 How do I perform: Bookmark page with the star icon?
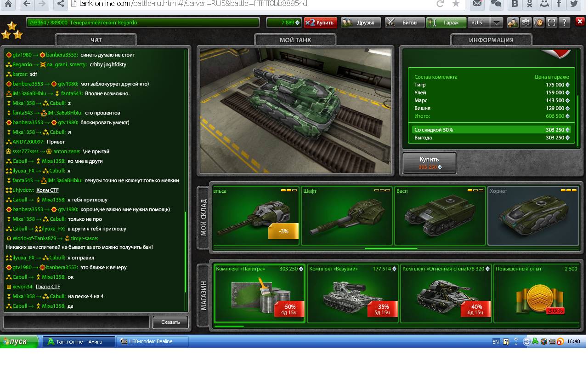456,4
